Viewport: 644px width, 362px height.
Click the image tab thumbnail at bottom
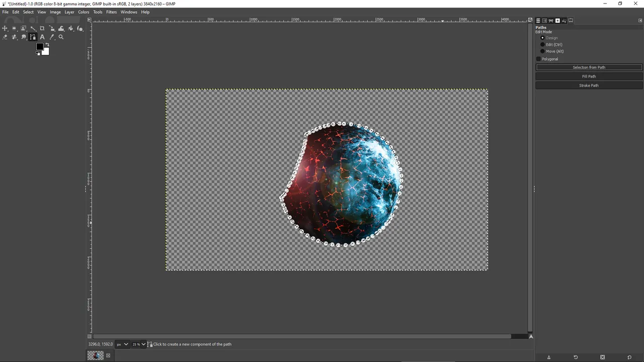[95, 355]
